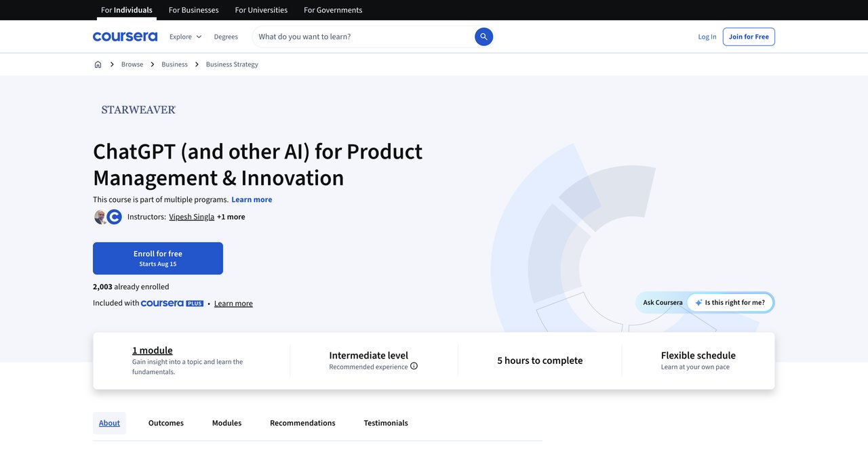The width and height of the screenshot is (868, 454).
Task: Go to Browse breadcrumb link
Action: 132,64
